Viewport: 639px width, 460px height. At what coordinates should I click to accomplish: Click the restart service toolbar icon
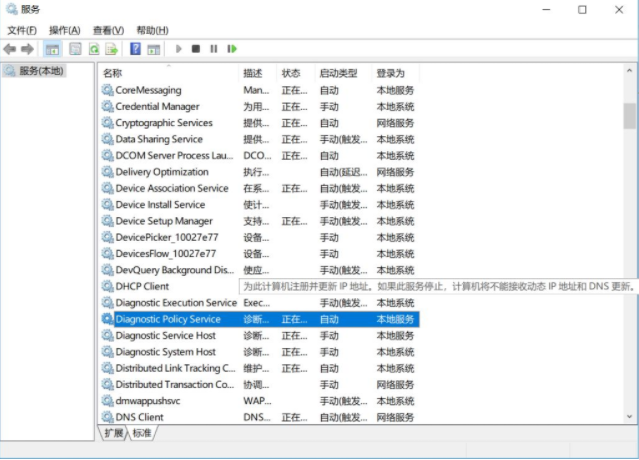click(x=232, y=49)
